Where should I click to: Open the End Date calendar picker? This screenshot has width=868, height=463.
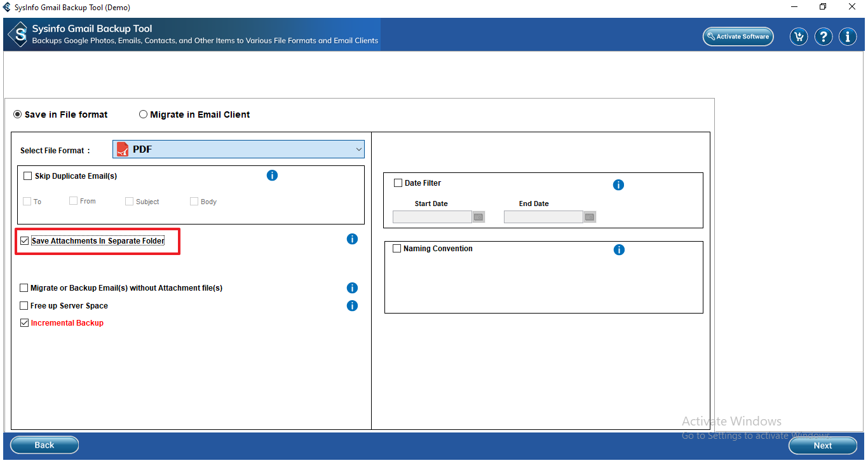(590, 218)
